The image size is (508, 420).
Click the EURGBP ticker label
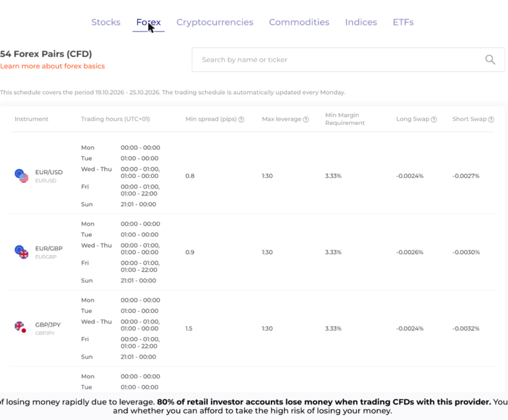(x=45, y=257)
